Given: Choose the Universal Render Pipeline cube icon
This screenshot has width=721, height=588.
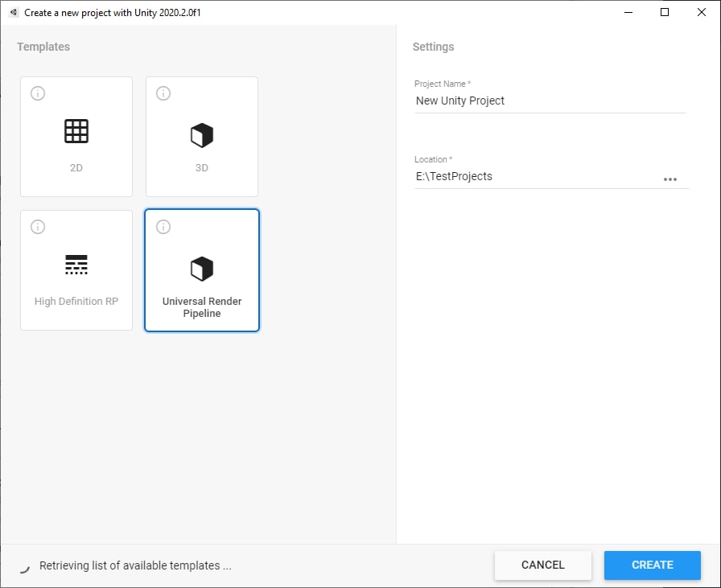Looking at the screenshot, I should click(x=202, y=269).
